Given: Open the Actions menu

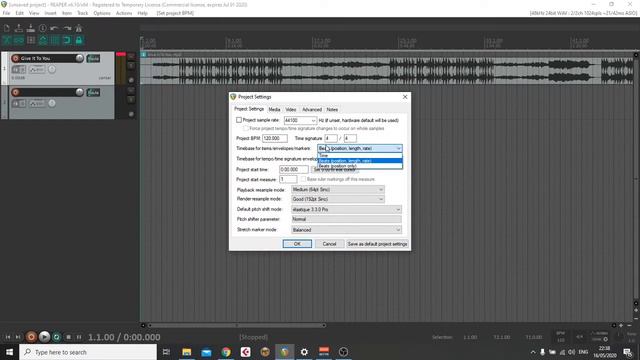Looking at the screenshot, I should pyautogui.click(x=124, y=13).
